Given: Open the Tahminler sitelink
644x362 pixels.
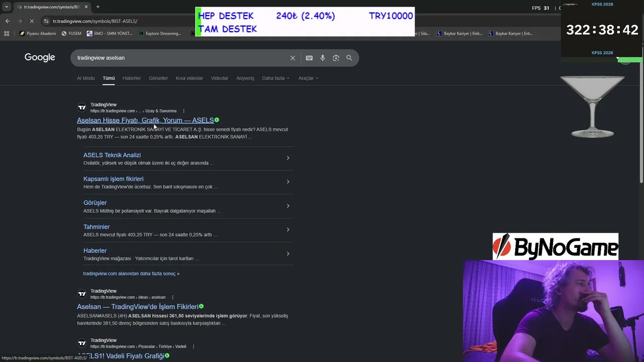Looking at the screenshot, I should [97, 227].
